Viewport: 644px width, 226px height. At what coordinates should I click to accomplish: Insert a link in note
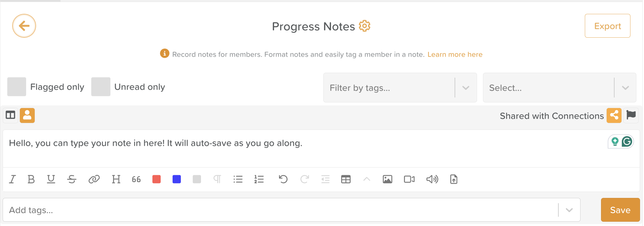coord(94,179)
